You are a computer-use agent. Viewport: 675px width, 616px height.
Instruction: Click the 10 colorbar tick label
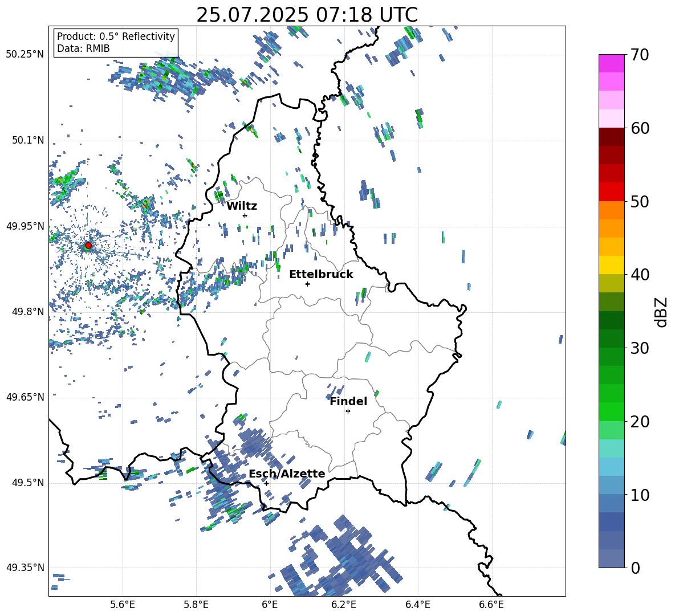640,495
